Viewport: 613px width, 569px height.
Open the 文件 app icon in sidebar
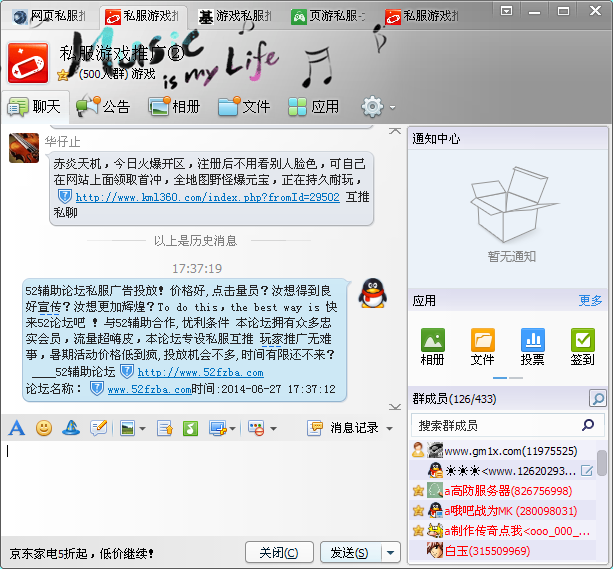pos(482,346)
